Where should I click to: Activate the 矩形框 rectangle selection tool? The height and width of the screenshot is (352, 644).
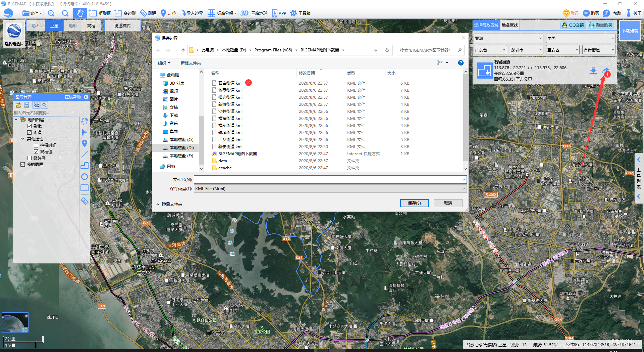tap(100, 13)
